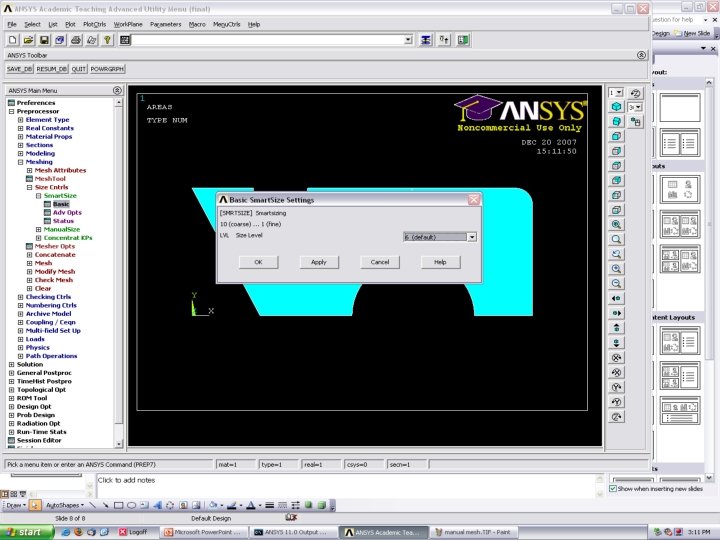The width and height of the screenshot is (720, 540).
Task: Pan the model right
Action: (617, 313)
